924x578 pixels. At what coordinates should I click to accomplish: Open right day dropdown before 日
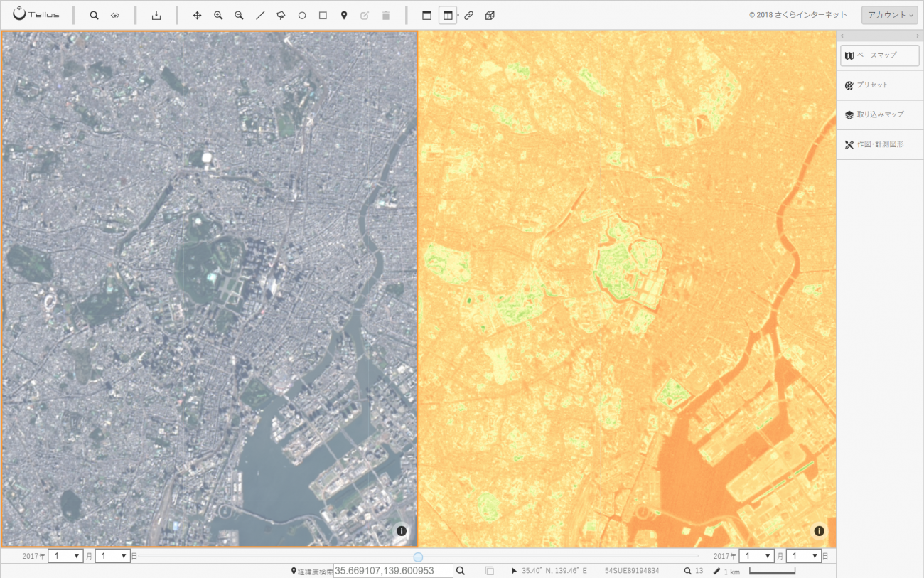[x=804, y=556]
